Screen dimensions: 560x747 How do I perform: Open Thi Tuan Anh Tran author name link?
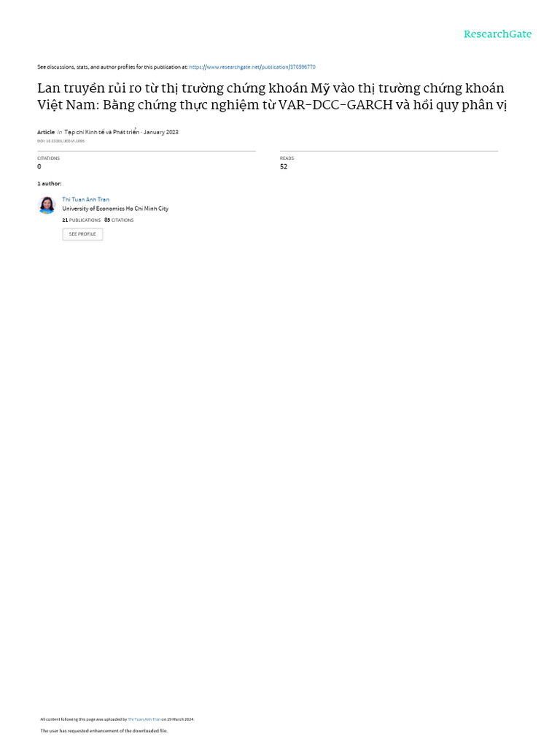pyautogui.click(x=86, y=200)
